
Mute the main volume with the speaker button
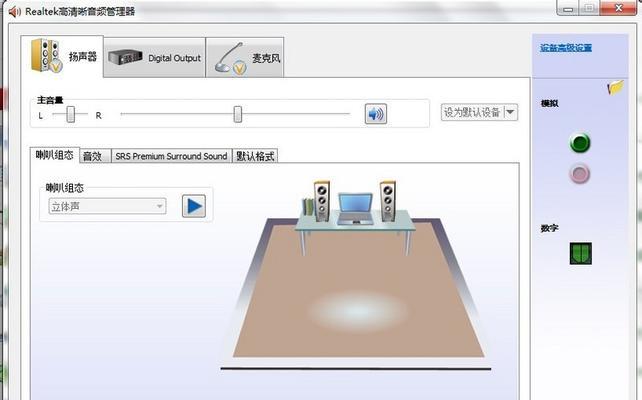click(x=375, y=114)
